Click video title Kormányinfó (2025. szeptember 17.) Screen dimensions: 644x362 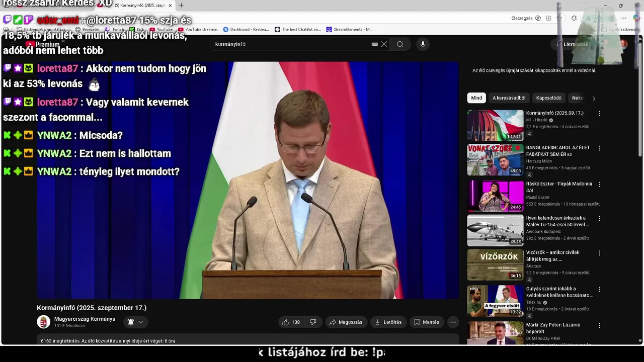(x=92, y=308)
